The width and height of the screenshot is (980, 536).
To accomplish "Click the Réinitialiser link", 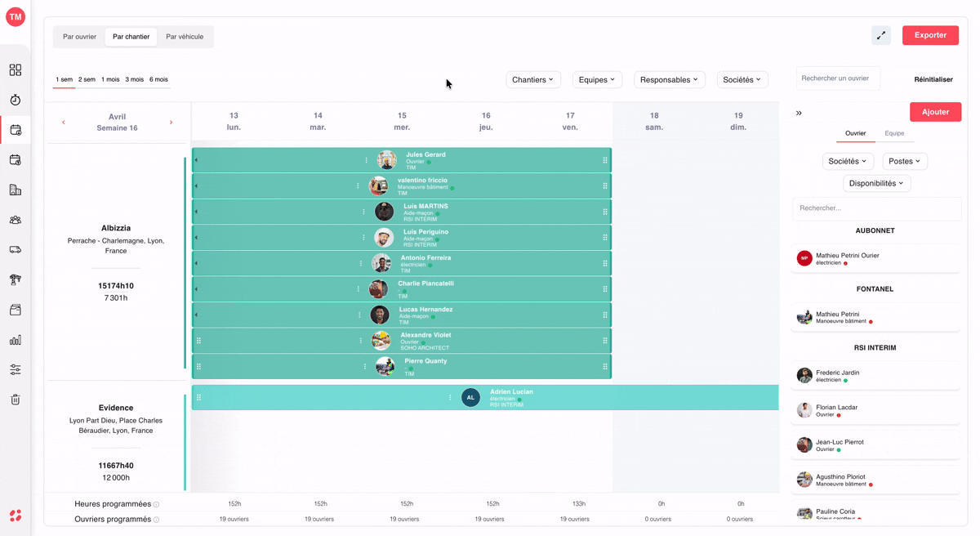I will (933, 79).
